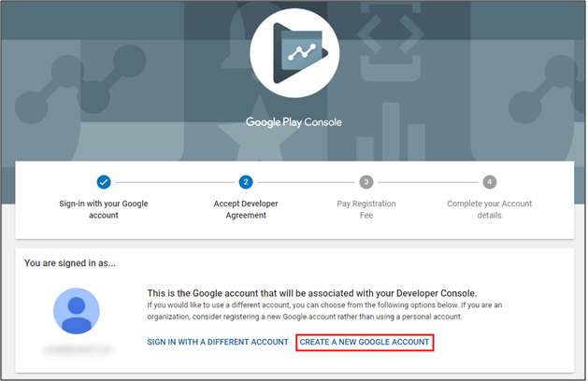Screen dimensions: 588x381
Task: Select the step 4 numbered circle
Action: 489,181
